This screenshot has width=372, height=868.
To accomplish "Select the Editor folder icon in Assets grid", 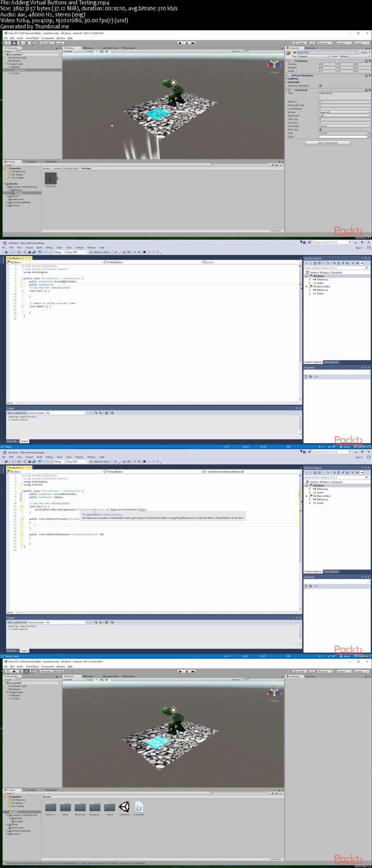I will click(x=65, y=807).
